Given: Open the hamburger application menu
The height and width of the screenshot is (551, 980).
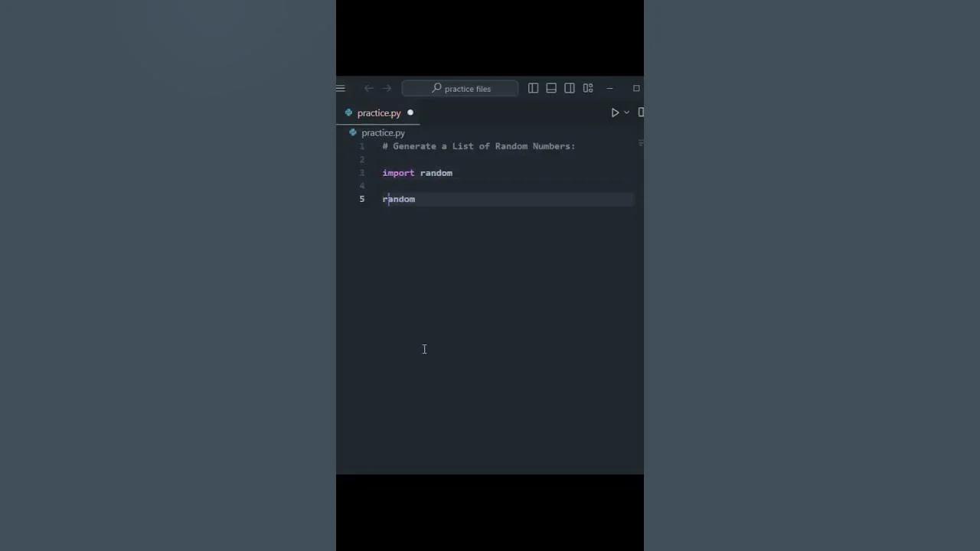Looking at the screenshot, I should (x=340, y=89).
